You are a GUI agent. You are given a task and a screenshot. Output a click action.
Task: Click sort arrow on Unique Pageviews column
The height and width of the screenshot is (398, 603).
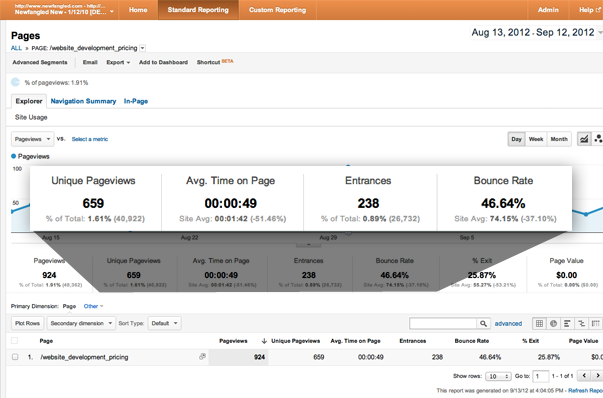264,341
